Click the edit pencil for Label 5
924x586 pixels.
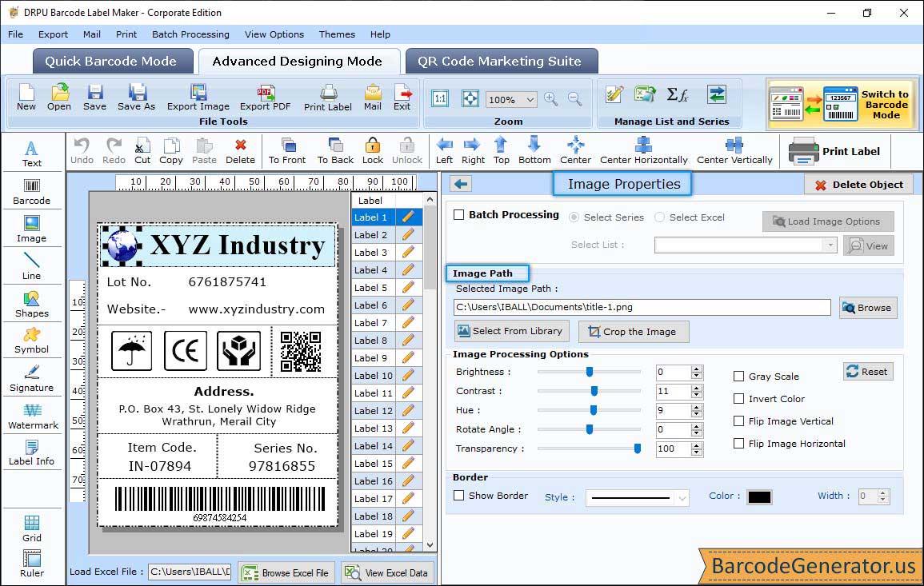tap(408, 288)
